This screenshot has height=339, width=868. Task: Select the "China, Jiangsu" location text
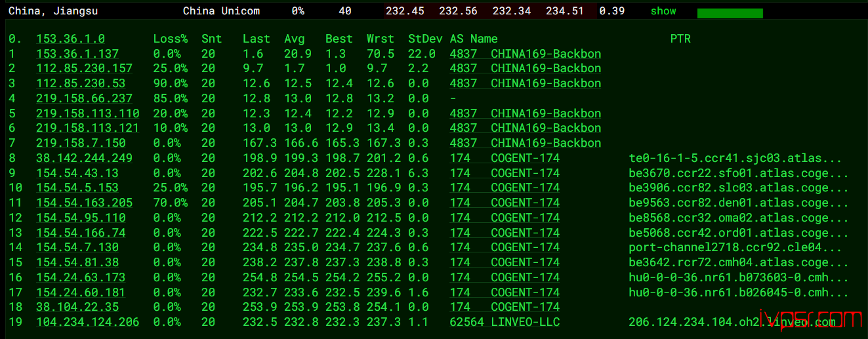(x=53, y=11)
